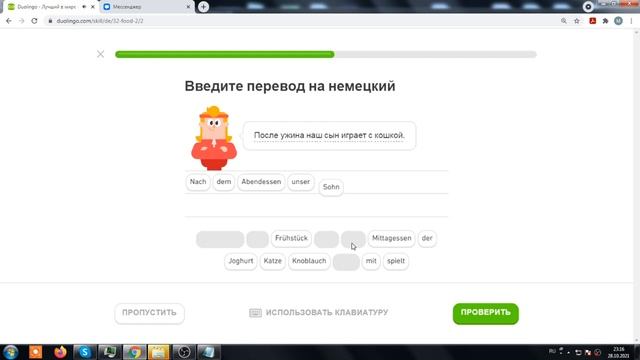
Task: Remove the placed word unser
Action: pos(301,182)
